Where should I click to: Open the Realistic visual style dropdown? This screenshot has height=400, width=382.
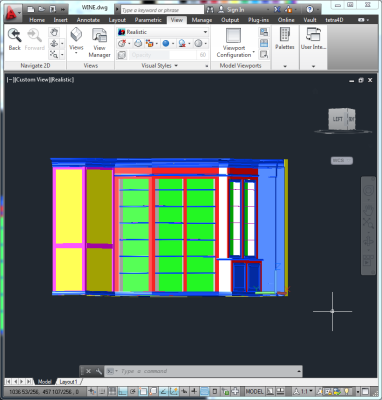click(163, 32)
